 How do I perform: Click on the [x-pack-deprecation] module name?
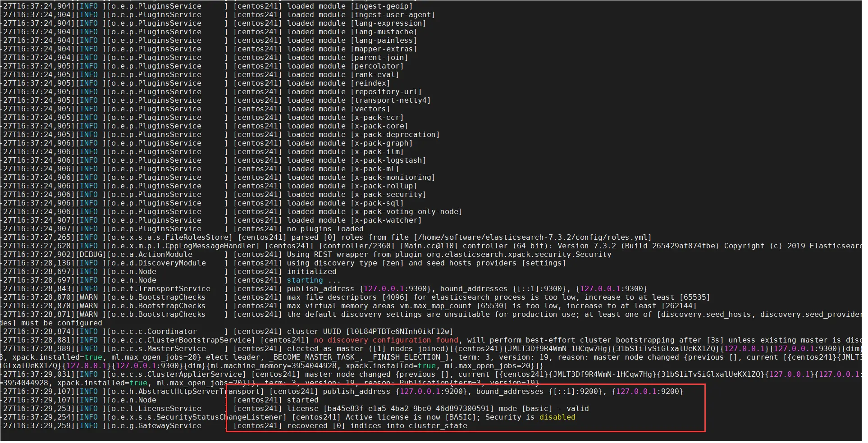395,135
